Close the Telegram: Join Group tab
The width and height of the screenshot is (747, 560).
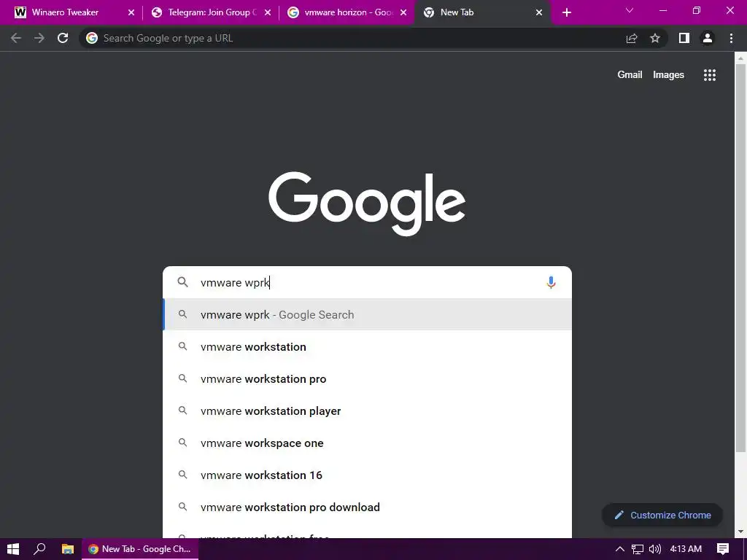(x=268, y=12)
